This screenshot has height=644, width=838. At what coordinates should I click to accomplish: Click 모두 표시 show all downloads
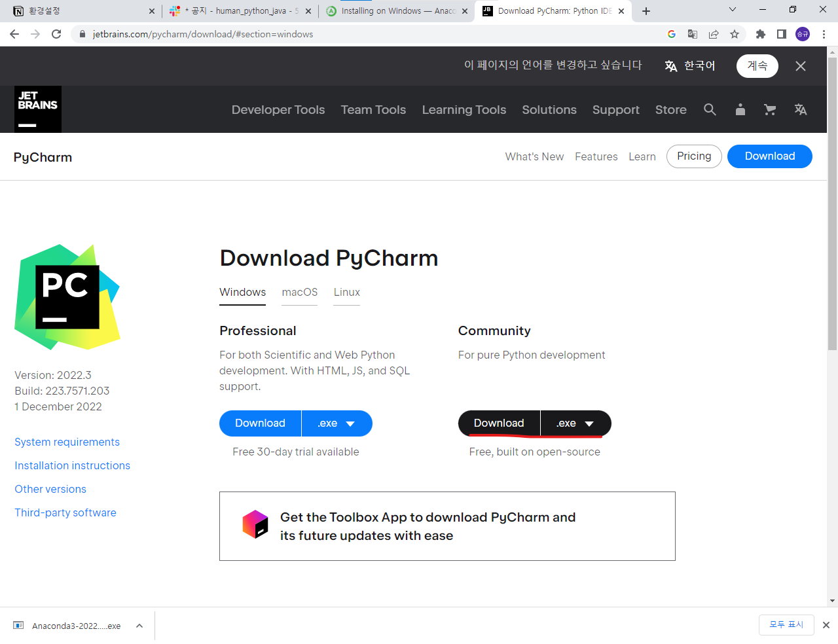coord(786,625)
